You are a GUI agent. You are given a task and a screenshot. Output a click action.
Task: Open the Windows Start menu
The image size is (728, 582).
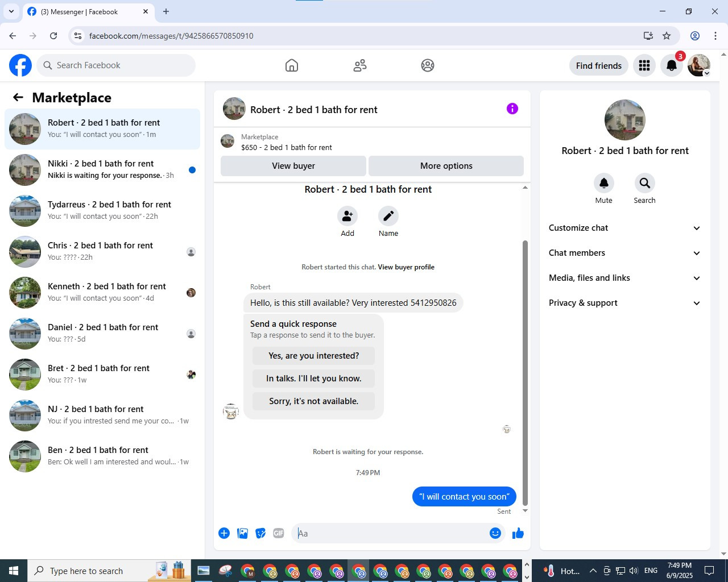(x=14, y=571)
